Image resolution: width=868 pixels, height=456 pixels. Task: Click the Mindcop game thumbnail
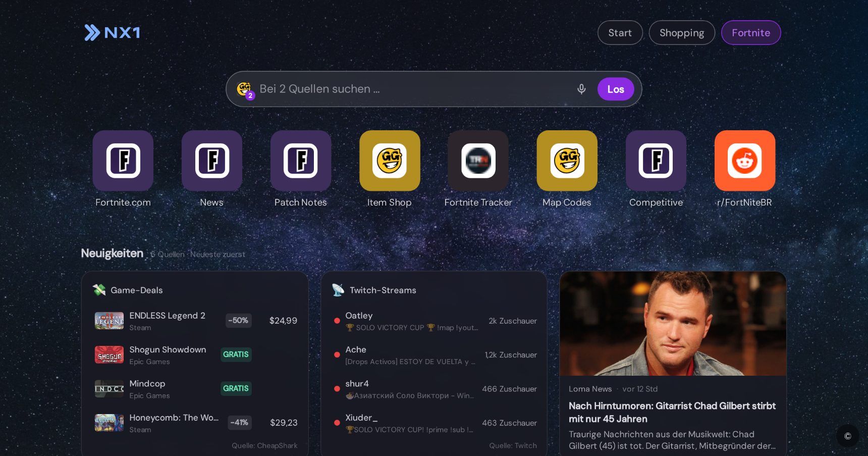coord(109,388)
